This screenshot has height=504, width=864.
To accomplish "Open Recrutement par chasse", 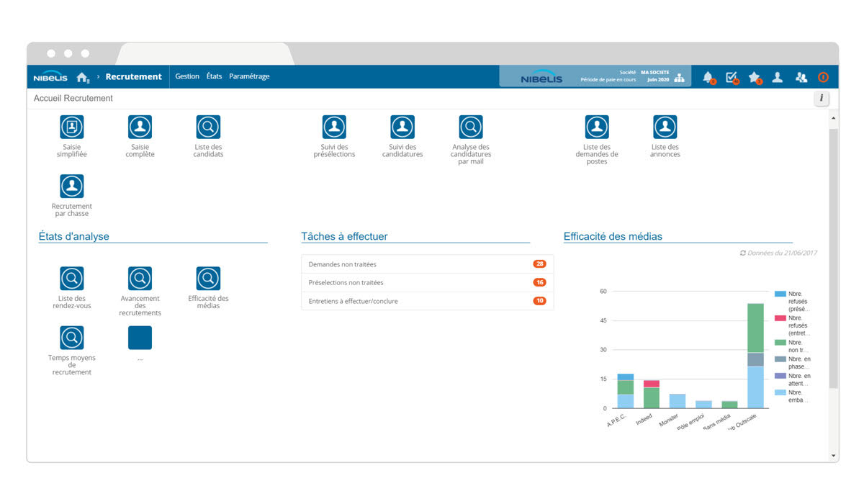I will tap(72, 186).
